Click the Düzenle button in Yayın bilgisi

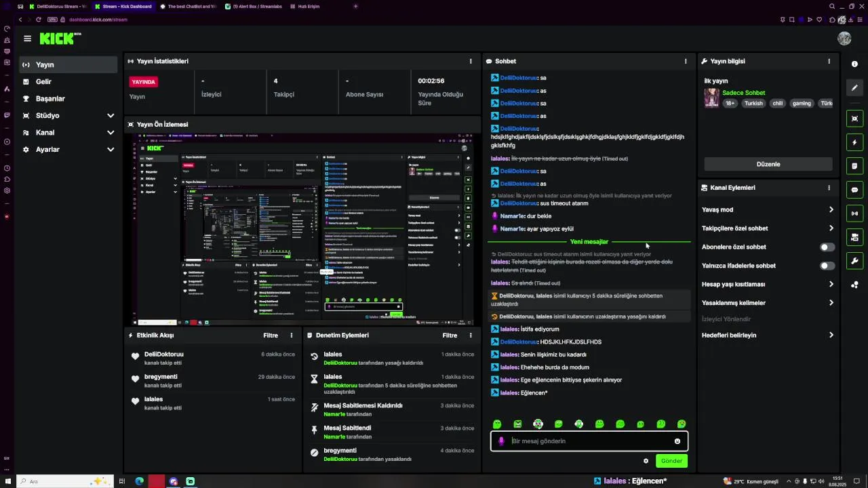point(768,164)
